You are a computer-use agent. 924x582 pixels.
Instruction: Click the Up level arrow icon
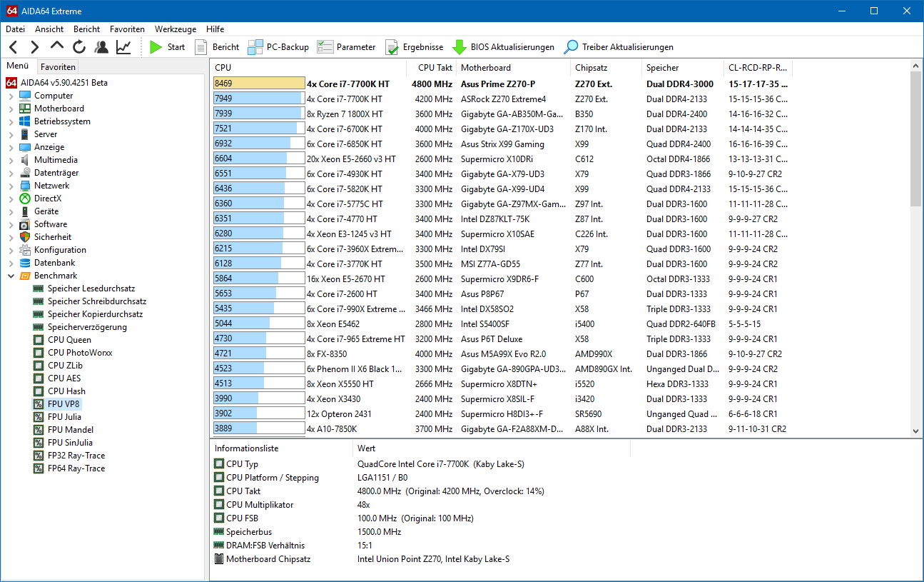pos(57,47)
